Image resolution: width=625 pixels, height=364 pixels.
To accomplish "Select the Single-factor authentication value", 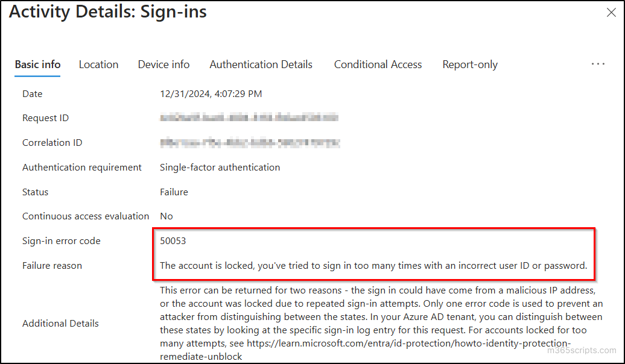I will click(x=220, y=167).
